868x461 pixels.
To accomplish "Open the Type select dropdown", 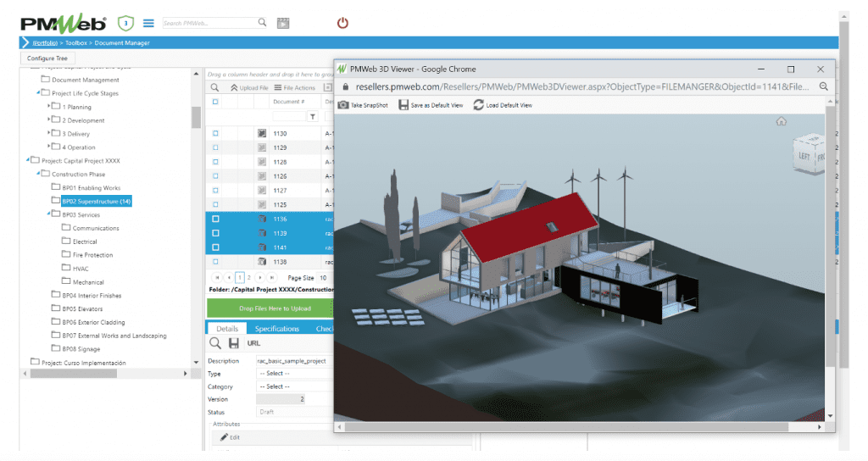I will (x=294, y=374).
